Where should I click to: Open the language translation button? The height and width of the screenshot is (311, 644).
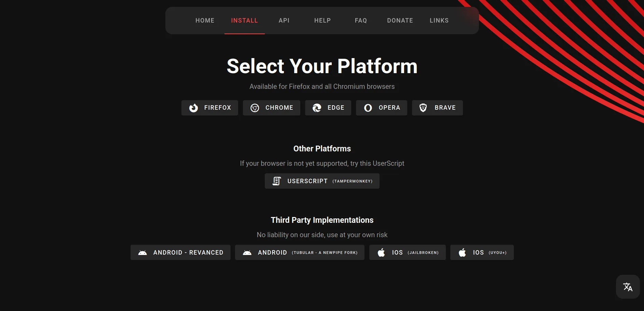point(628,287)
